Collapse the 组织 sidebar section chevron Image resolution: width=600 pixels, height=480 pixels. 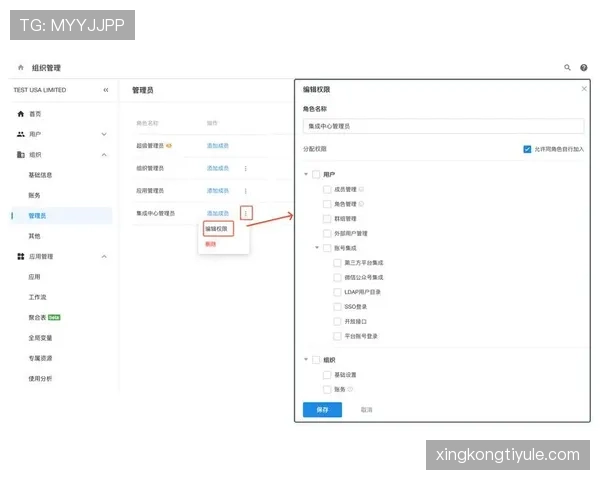pyautogui.click(x=104, y=155)
